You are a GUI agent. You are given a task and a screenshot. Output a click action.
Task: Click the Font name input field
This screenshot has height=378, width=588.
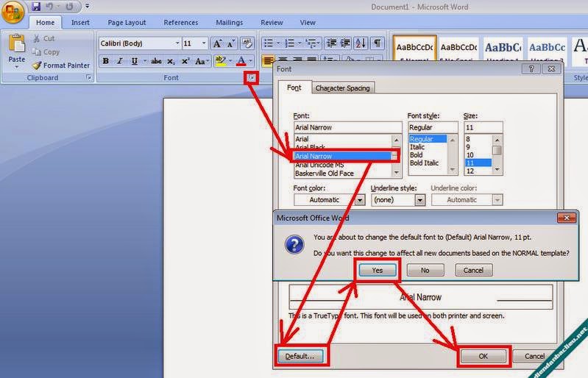[x=347, y=127]
